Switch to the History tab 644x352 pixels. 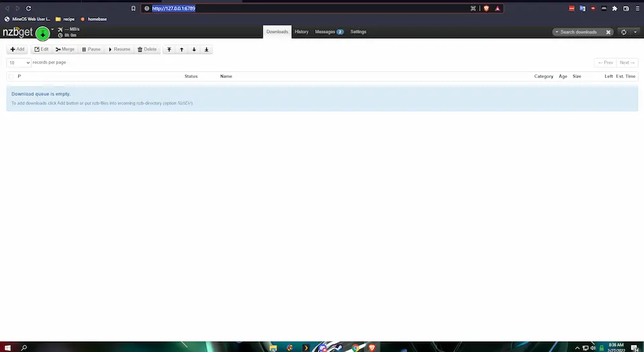[x=301, y=32]
